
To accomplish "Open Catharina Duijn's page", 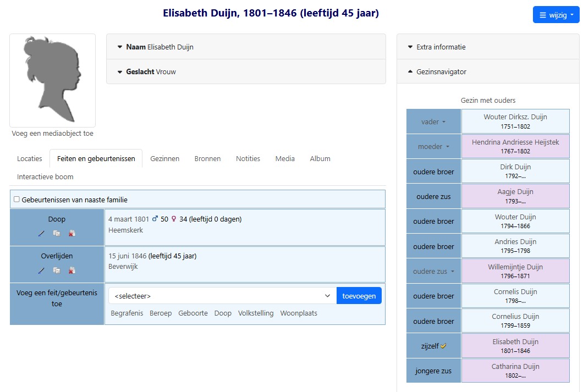I will (x=515, y=366).
